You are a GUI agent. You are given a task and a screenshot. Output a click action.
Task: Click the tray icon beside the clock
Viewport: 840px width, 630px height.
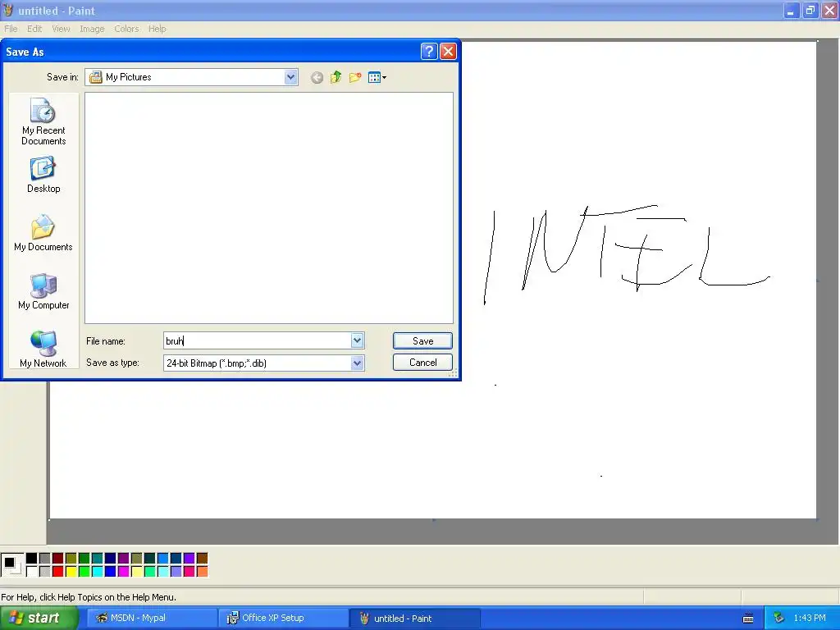tap(779, 618)
